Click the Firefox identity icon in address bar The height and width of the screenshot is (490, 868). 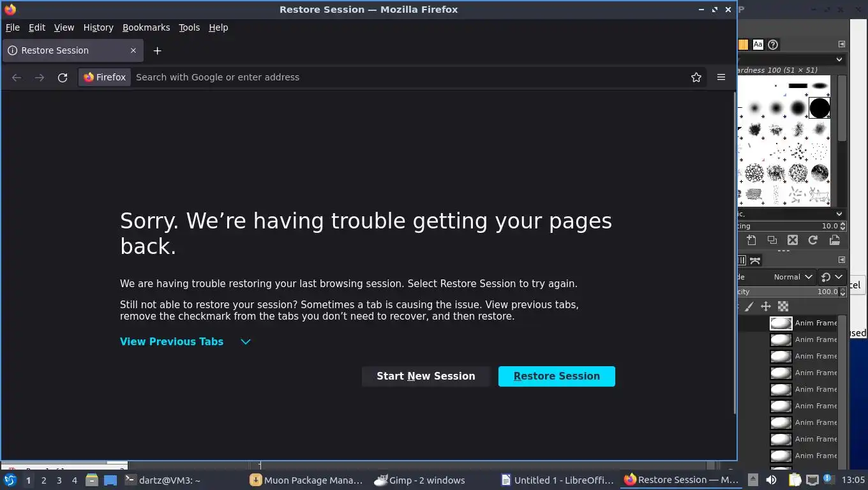click(105, 77)
